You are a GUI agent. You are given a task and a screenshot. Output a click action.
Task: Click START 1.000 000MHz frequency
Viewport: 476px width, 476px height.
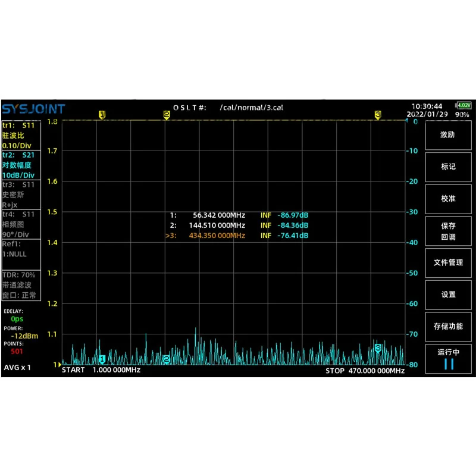coord(101,370)
